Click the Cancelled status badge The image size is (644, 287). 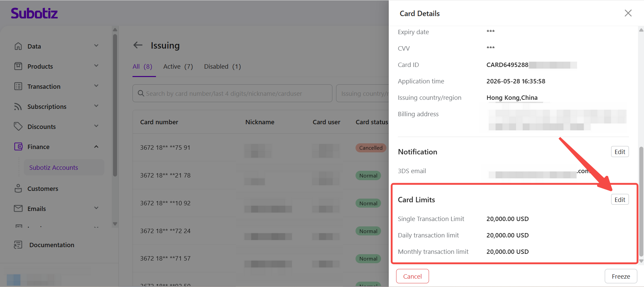click(x=371, y=148)
